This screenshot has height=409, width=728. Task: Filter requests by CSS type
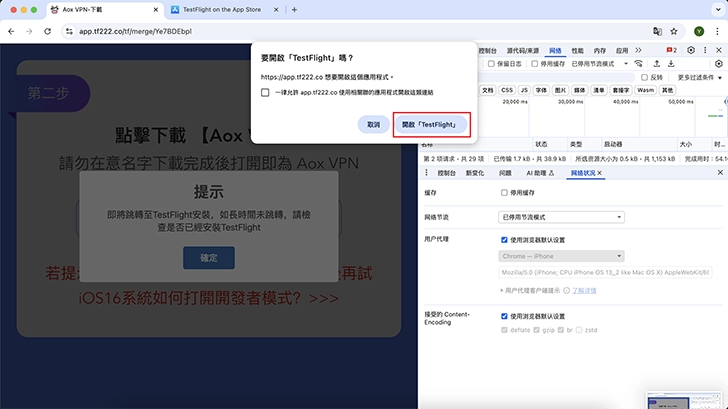click(x=507, y=90)
